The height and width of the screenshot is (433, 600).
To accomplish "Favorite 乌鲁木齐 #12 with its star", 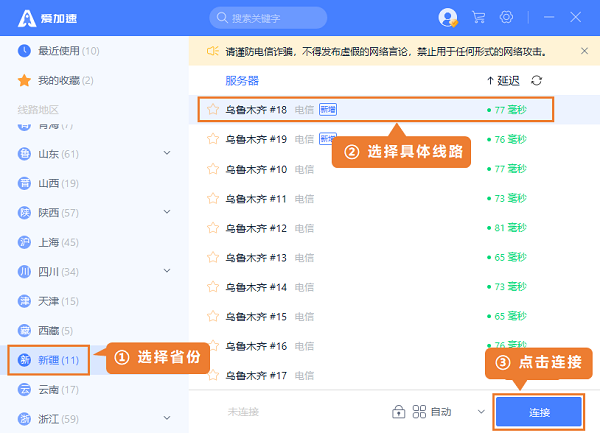I will click(213, 228).
